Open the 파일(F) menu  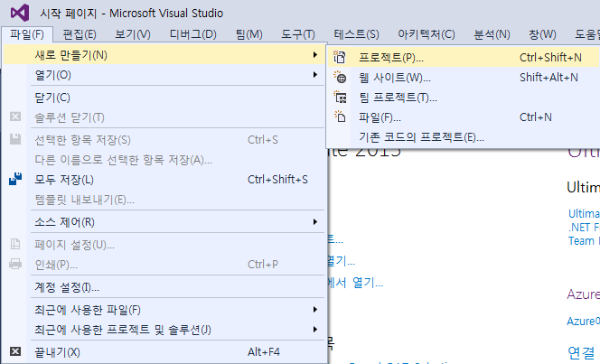27,35
